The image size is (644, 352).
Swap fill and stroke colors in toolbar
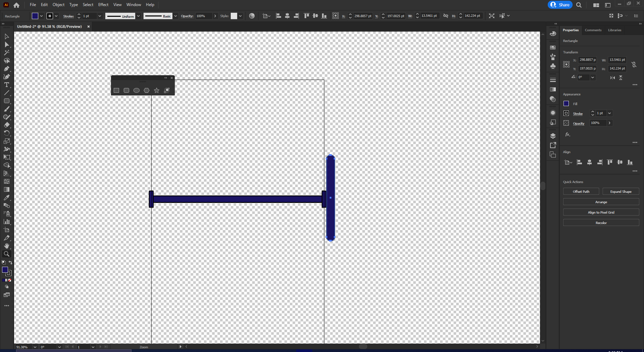pyautogui.click(x=10, y=263)
